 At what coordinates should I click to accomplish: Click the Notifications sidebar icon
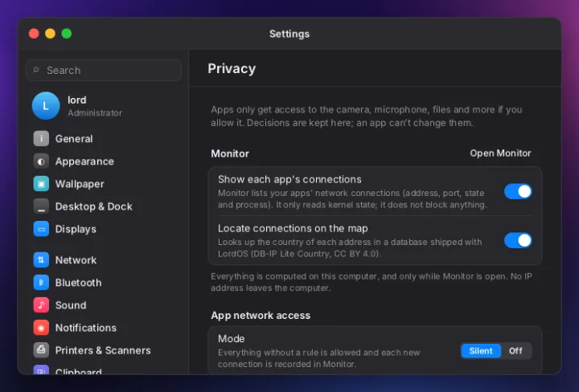tap(41, 328)
